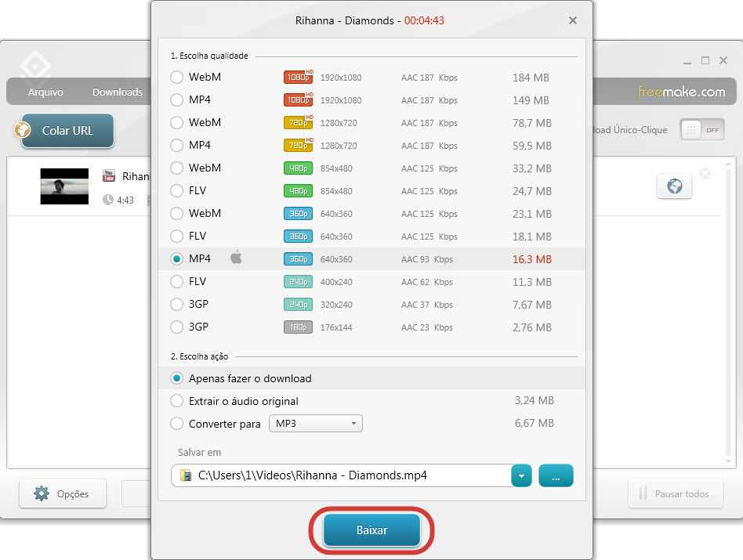Click the 480p badge on FLV row
The height and width of the screenshot is (560, 743).
(x=298, y=191)
